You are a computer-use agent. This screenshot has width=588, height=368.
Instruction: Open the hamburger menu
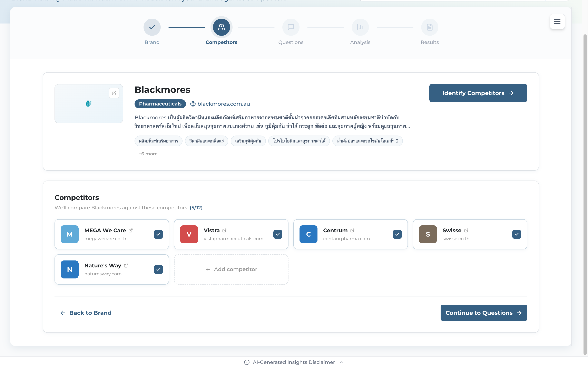pyautogui.click(x=557, y=21)
